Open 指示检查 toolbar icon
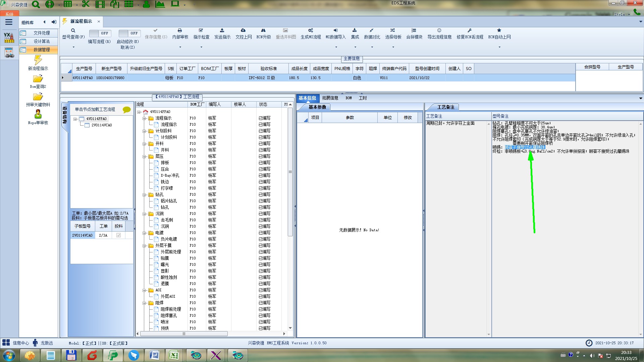 pos(201,31)
